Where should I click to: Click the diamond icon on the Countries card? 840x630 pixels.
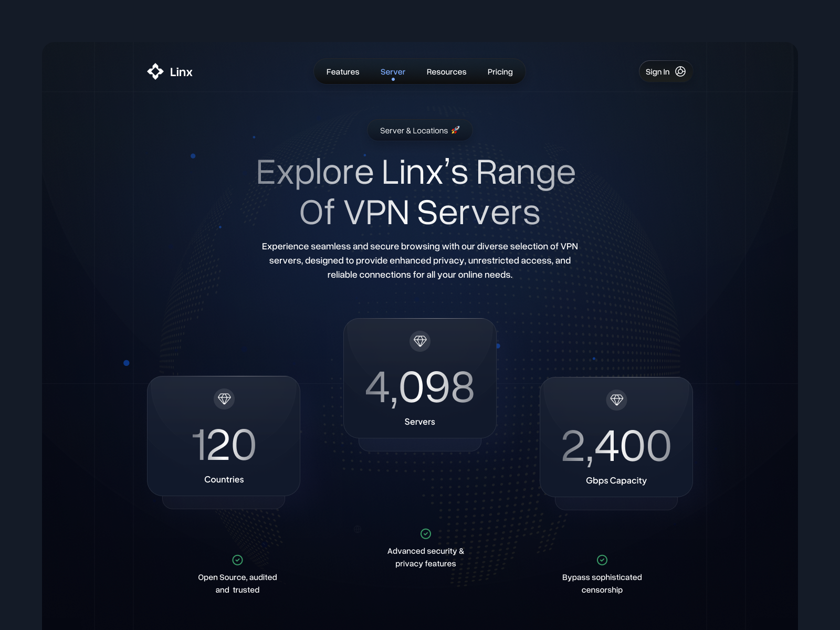pyautogui.click(x=224, y=399)
